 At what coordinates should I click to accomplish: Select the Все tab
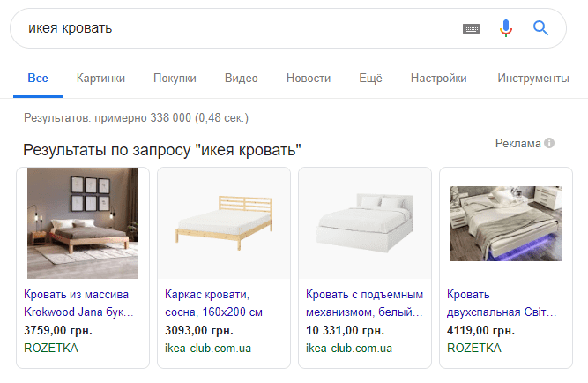(38, 79)
